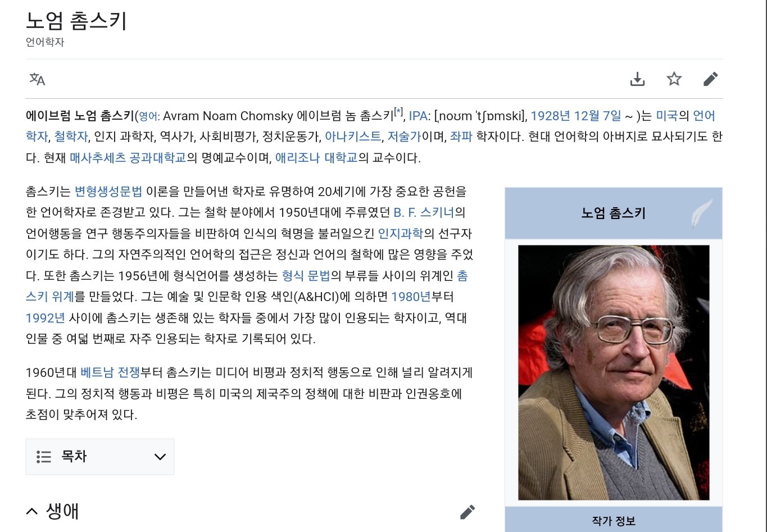Download this page with the download icon

[x=637, y=79]
